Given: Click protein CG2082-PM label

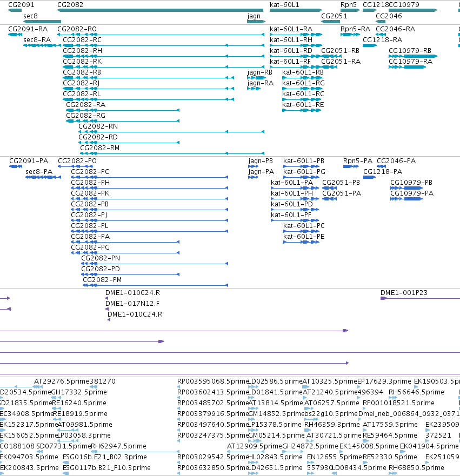Looking at the screenshot, I should click(x=102, y=280).
